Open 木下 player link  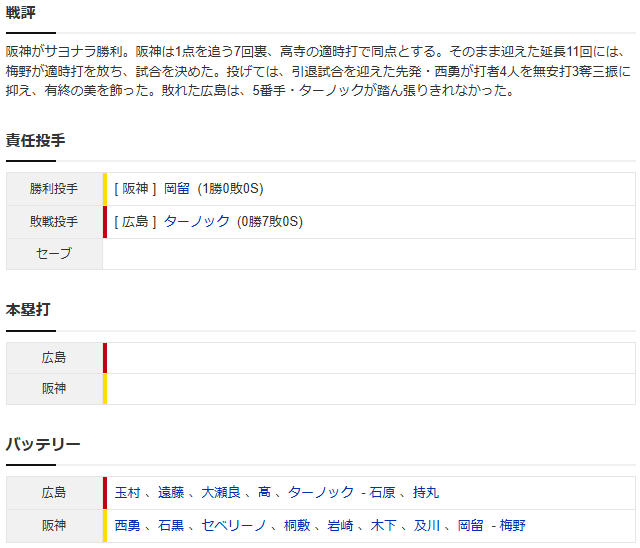point(383,526)
